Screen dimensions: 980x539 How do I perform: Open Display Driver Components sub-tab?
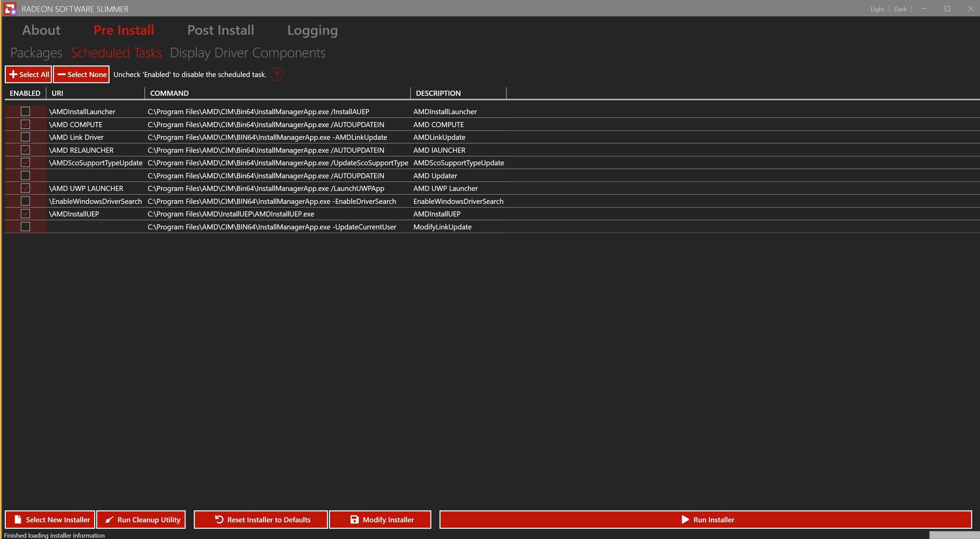click(248, 53)
